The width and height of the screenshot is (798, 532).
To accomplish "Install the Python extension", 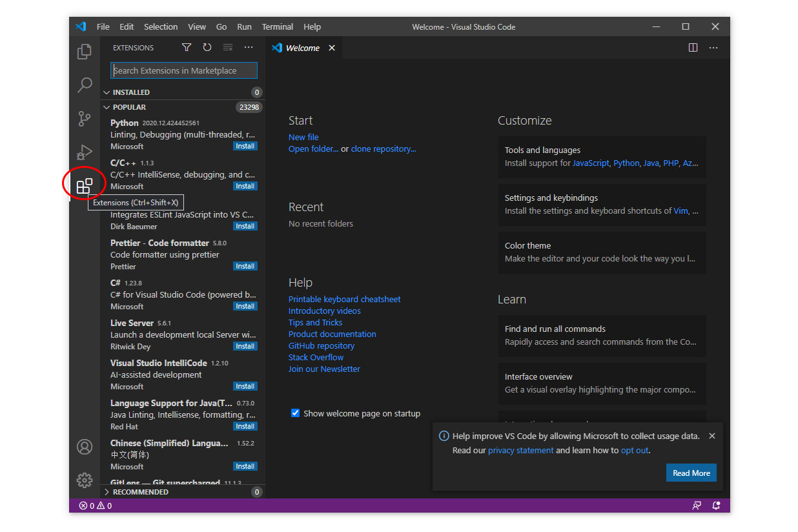I will pos(245,147).
